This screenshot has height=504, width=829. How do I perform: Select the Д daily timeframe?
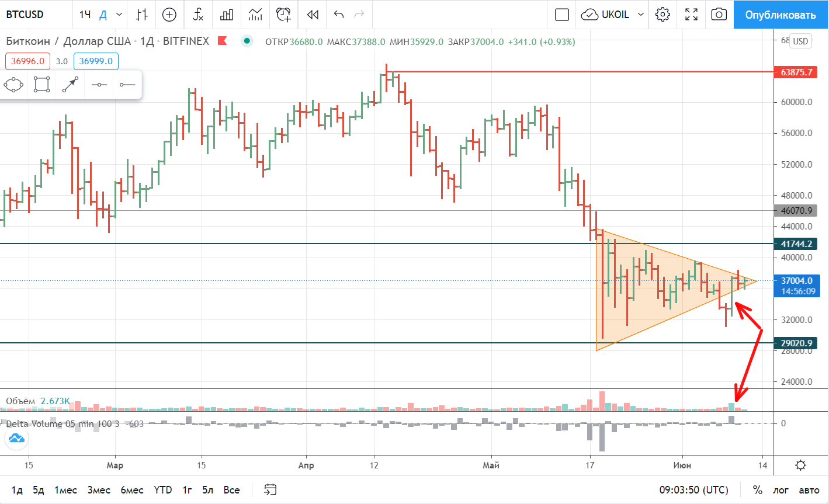[103, 15]
